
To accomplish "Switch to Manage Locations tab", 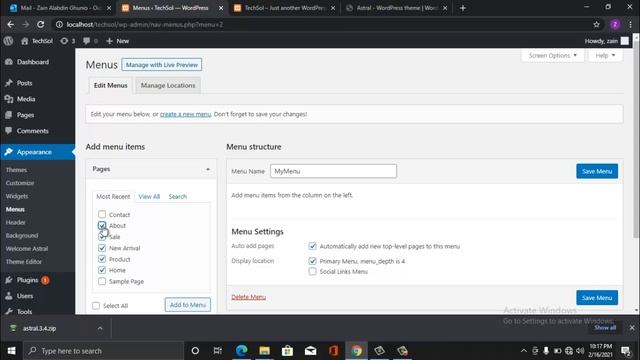I will tap(168, 85).
